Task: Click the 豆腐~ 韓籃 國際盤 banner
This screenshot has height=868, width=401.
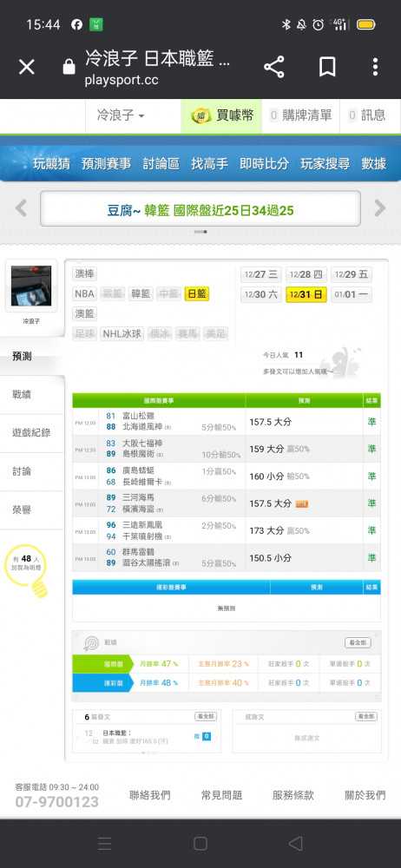Action: pyautogui.click(x=200, y=210)
